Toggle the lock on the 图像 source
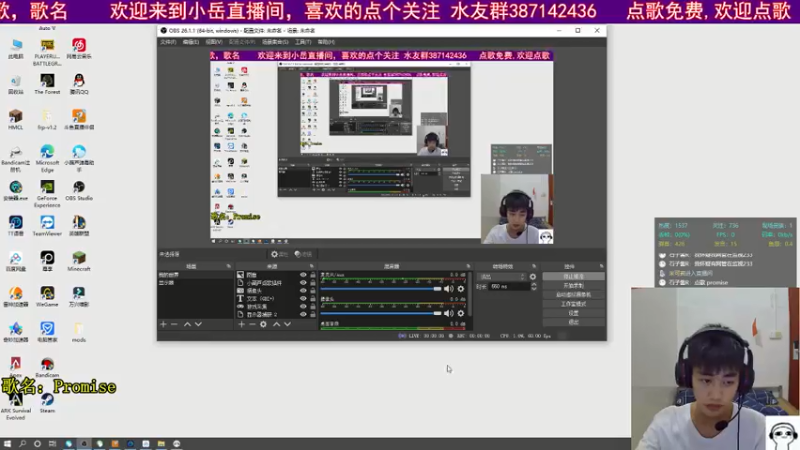Screen dimensions: 800x450 [x=313, y=275]
